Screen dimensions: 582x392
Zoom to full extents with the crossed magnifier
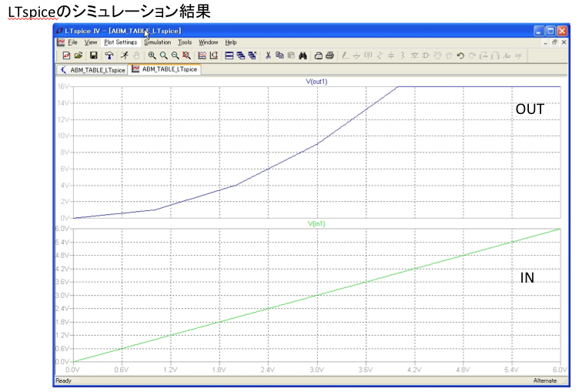(186, 55)
